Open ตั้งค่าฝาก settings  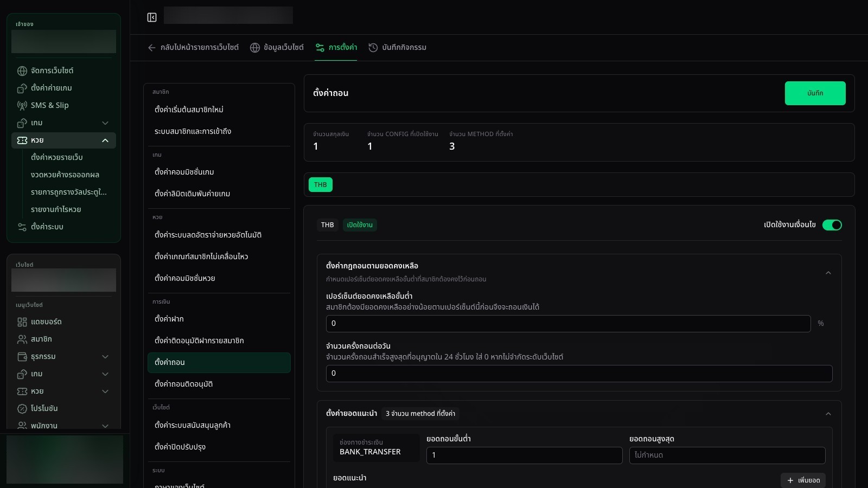(219, 319)
